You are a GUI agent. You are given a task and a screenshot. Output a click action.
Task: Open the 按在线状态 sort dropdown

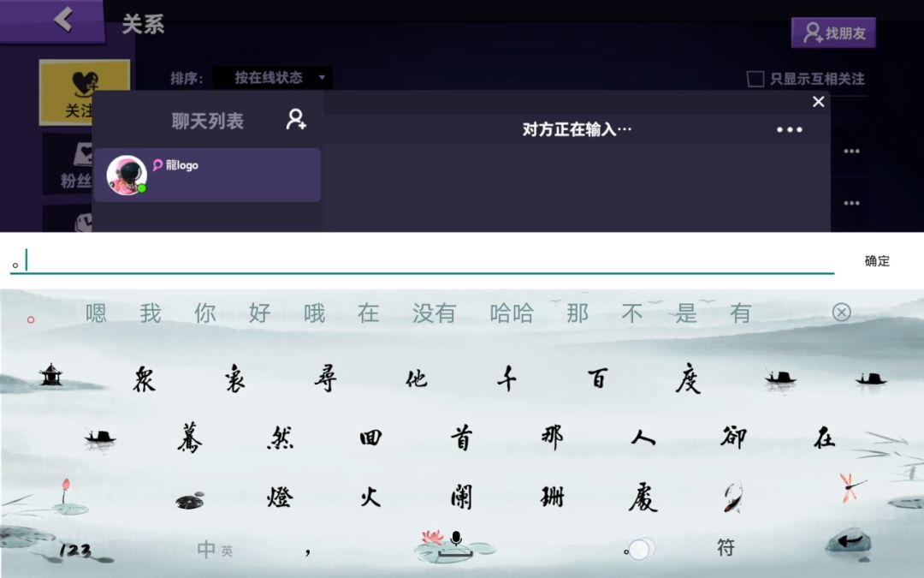[x=272, y=77]
